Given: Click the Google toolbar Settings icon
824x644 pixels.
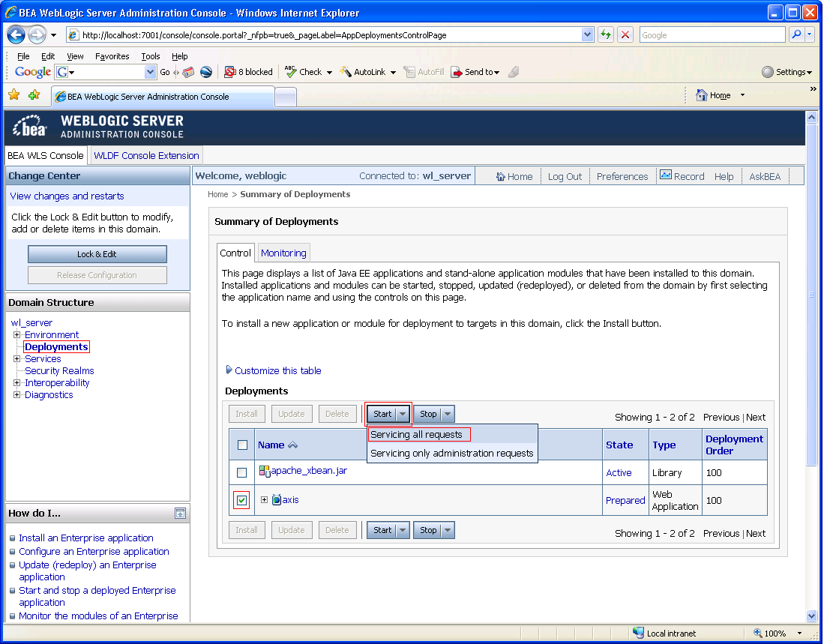Looking at the screenshot, I should click(x=768, y=72).
